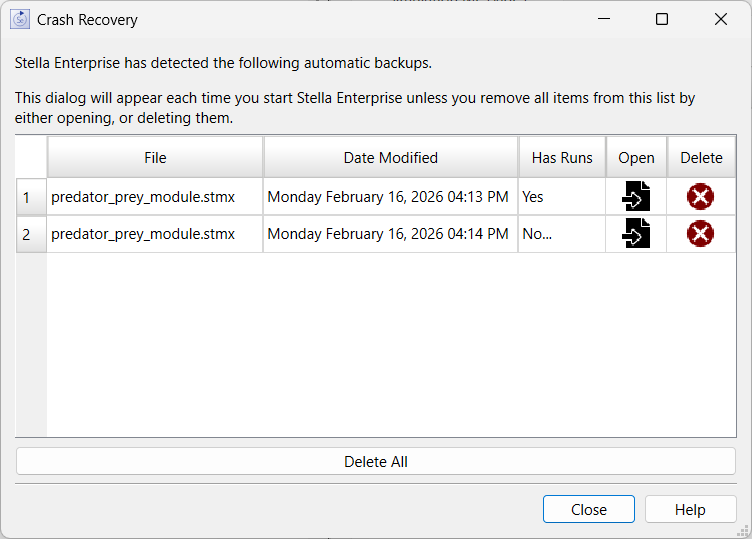Click the Crash Recovery title bar icon
The height and width of the screenshot is (539, 752).
click(20, 19)
